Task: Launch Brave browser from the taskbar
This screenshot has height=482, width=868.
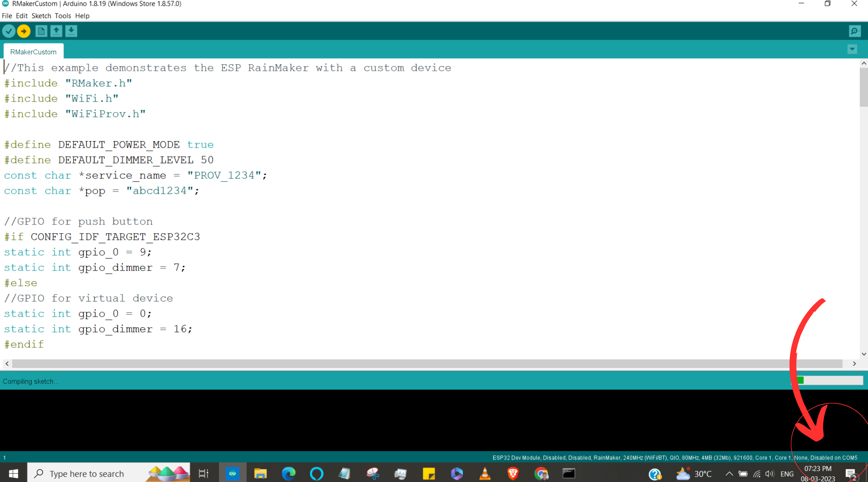Action: [x=513, y=473]
